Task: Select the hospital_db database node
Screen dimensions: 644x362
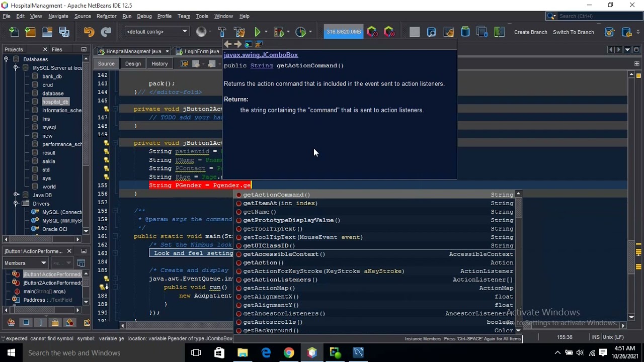Action: coord(55,102)
